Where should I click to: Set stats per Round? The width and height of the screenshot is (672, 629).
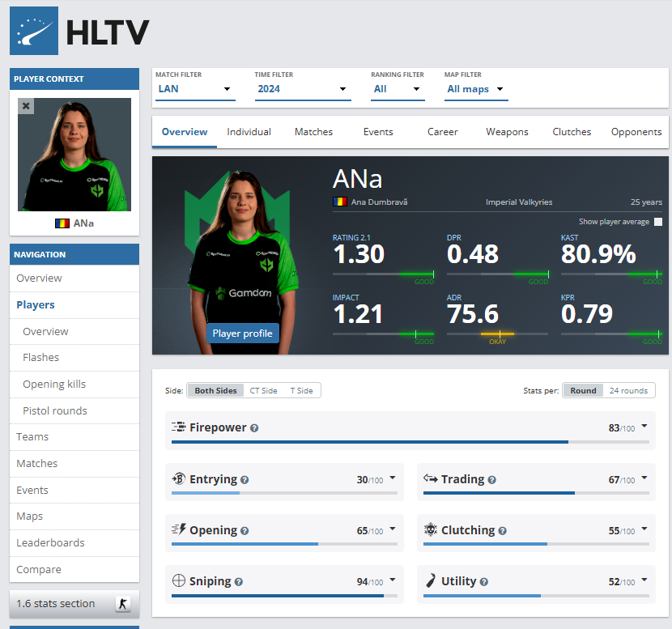[x=583, y=390]
